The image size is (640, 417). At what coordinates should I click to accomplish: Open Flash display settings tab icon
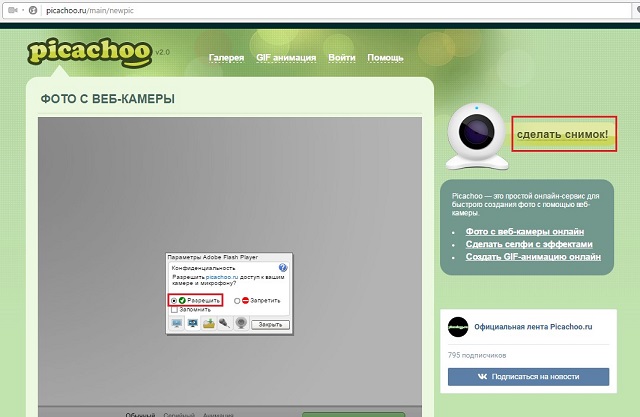tap(177, 324)
